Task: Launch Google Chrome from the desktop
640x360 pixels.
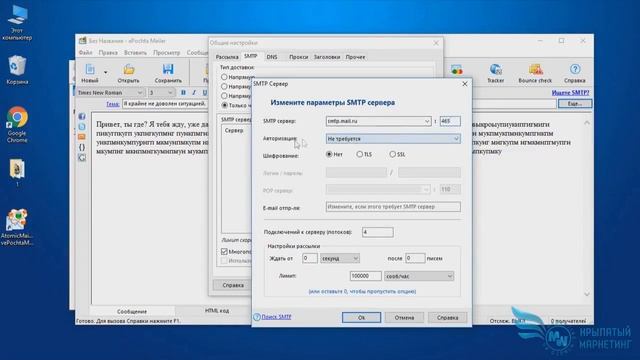Action: tap(17, 124)
